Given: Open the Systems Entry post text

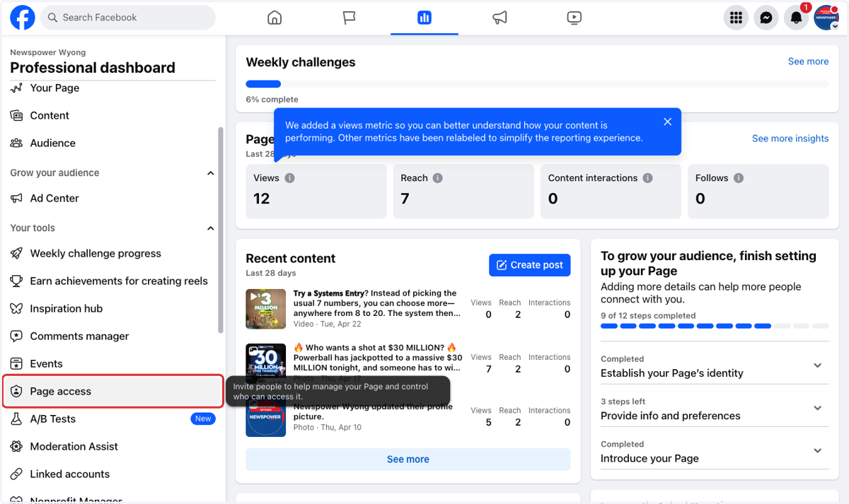Looking at the screenshot, I should pos(377,303).
